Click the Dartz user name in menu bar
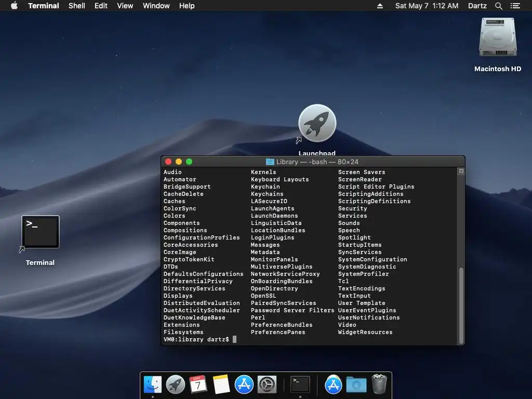 coord(477,6)
